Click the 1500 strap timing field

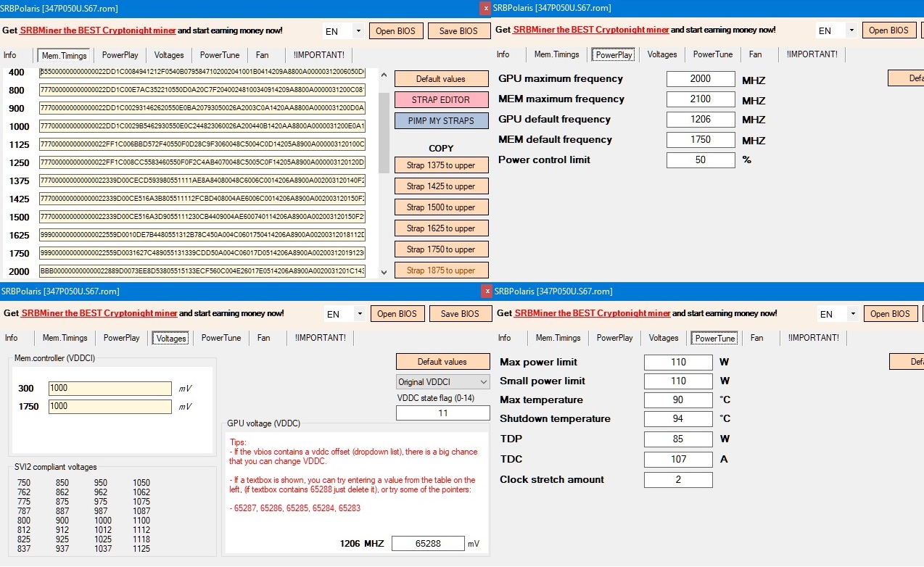202,217
